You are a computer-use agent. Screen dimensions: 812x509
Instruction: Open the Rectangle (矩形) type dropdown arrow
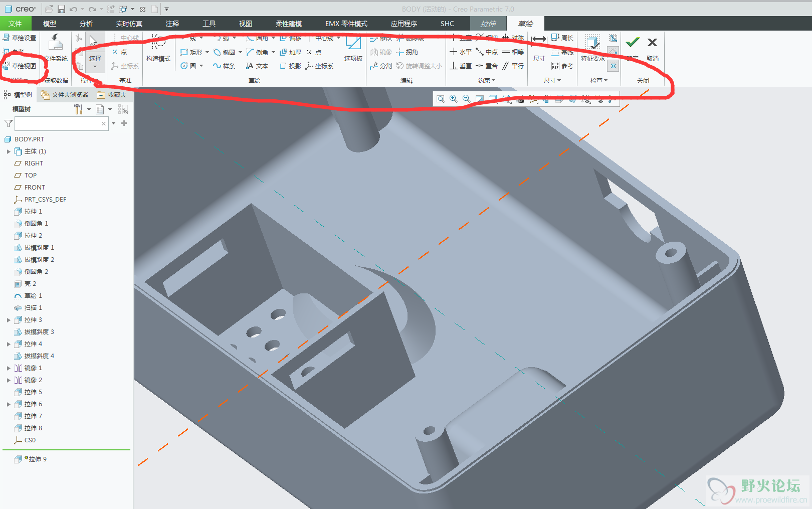207,52
